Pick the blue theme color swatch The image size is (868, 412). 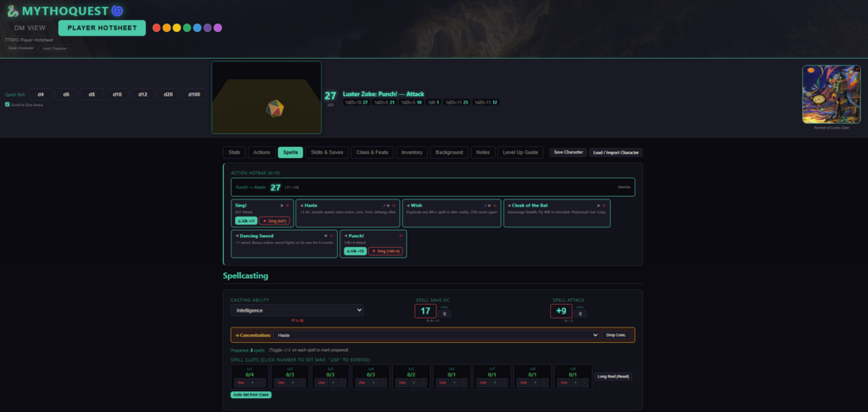point(197,28)
